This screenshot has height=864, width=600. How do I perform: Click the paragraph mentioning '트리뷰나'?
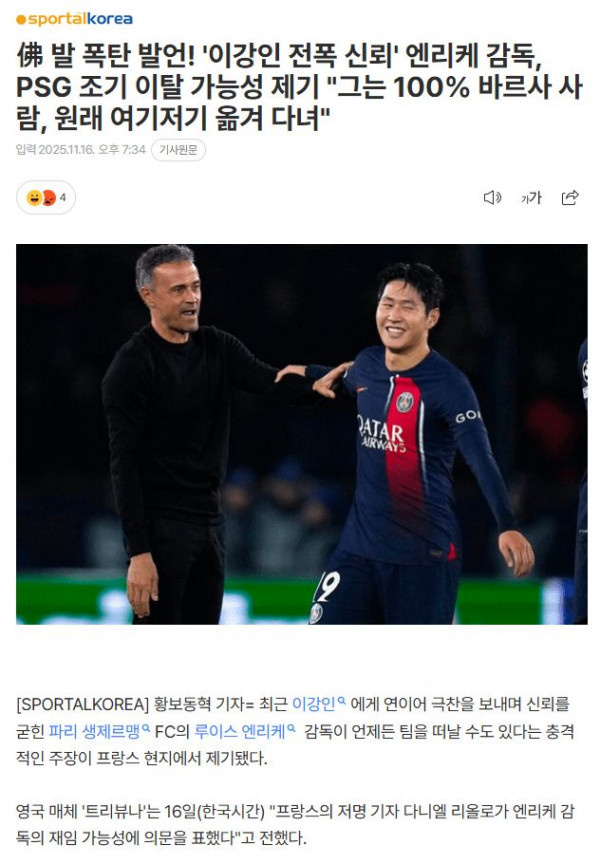click(x=295, y=825)
